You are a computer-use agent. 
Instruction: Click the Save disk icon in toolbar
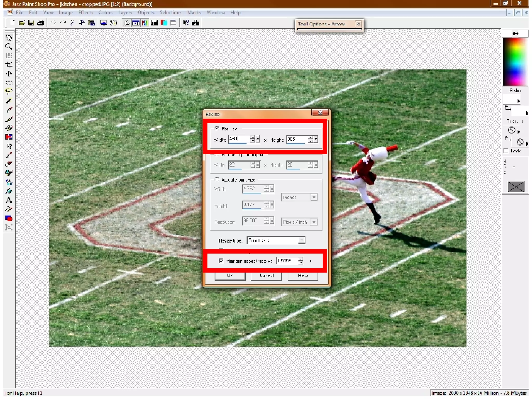(31, 23)
